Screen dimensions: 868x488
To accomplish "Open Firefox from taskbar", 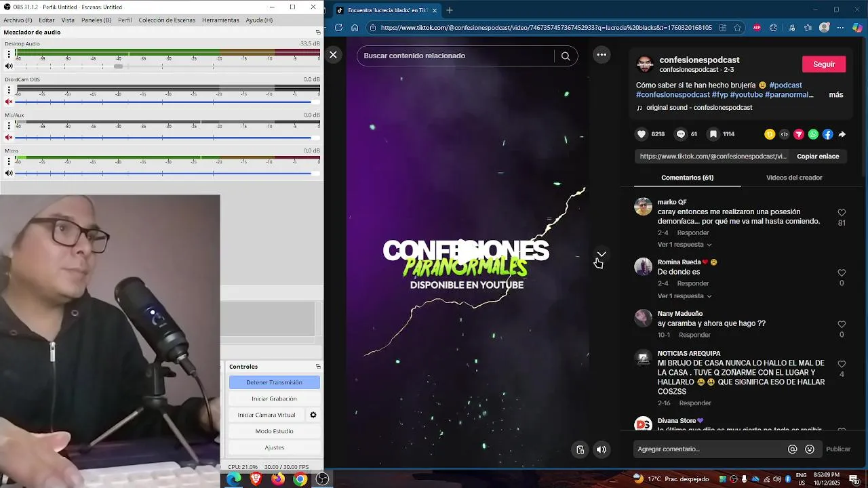I will [278, 479].
